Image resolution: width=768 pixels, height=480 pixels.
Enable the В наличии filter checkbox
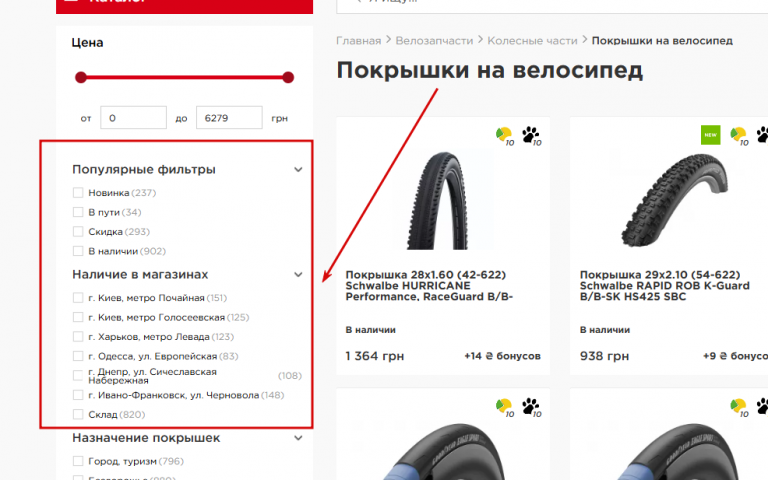pos(78,251)
